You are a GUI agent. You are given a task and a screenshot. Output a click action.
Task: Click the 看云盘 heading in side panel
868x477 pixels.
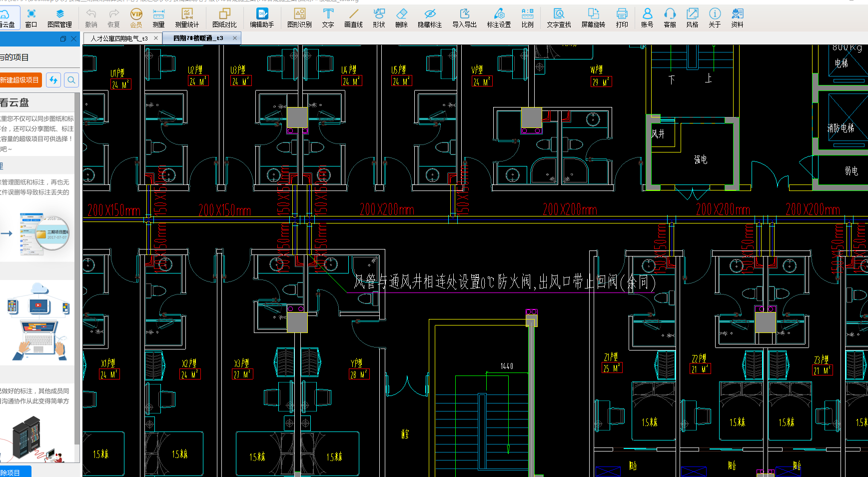pos(14,102)
